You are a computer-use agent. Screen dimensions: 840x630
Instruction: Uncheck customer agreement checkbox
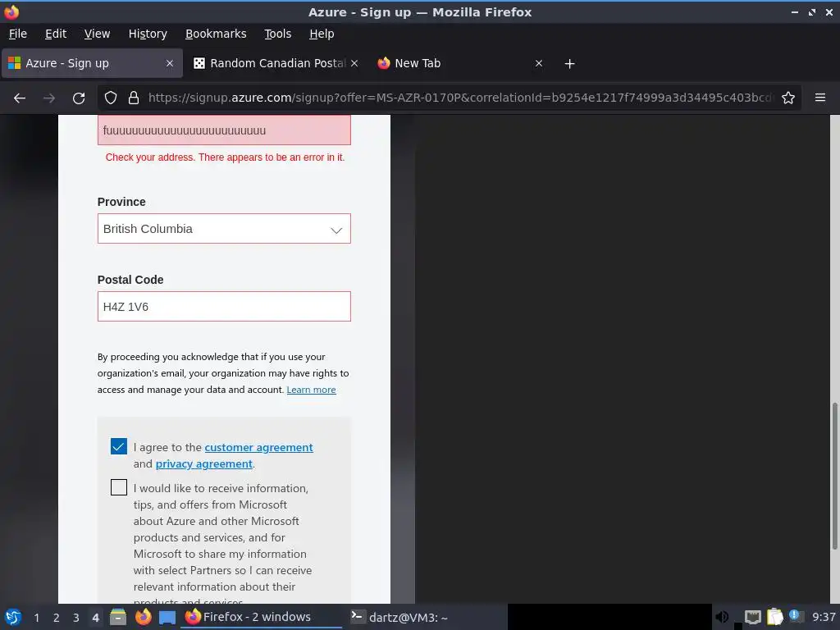[x=119, y=446]
